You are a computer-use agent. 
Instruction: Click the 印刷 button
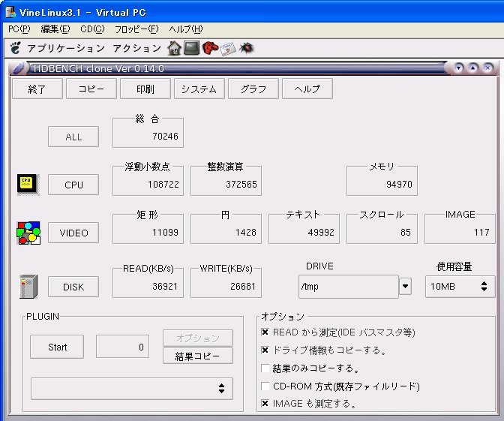[145, 89]
